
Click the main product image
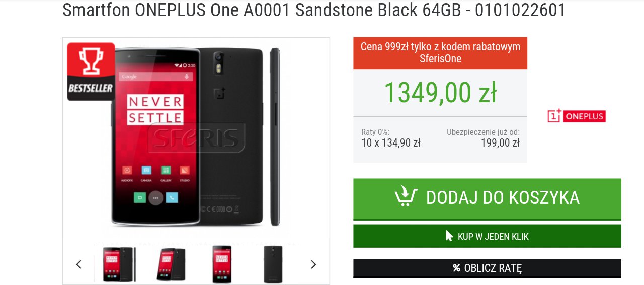196,137
